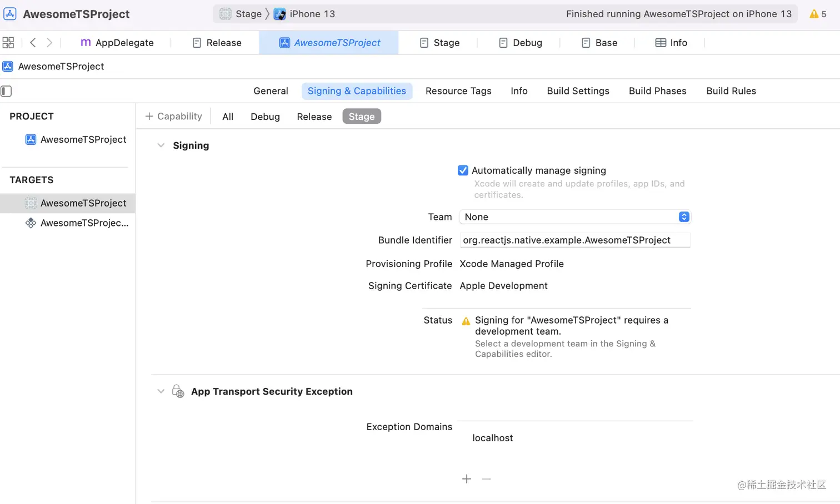
Task: Open the related items grid menu
Action: [8, 43]
